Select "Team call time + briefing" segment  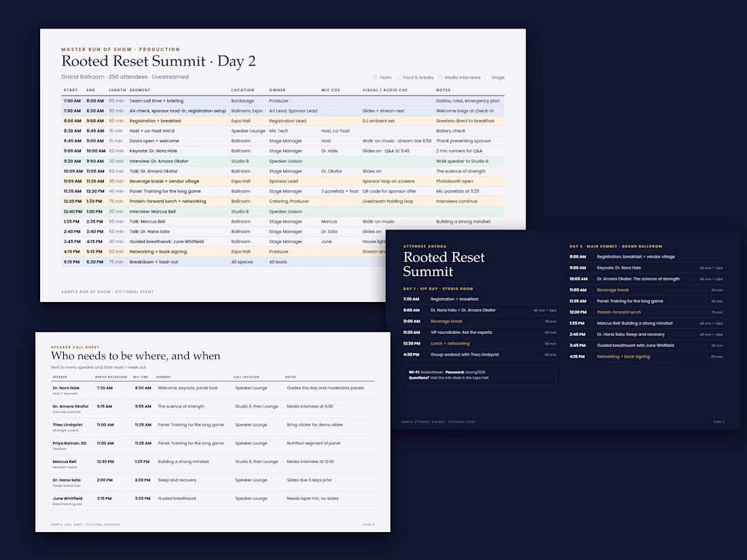156,101
